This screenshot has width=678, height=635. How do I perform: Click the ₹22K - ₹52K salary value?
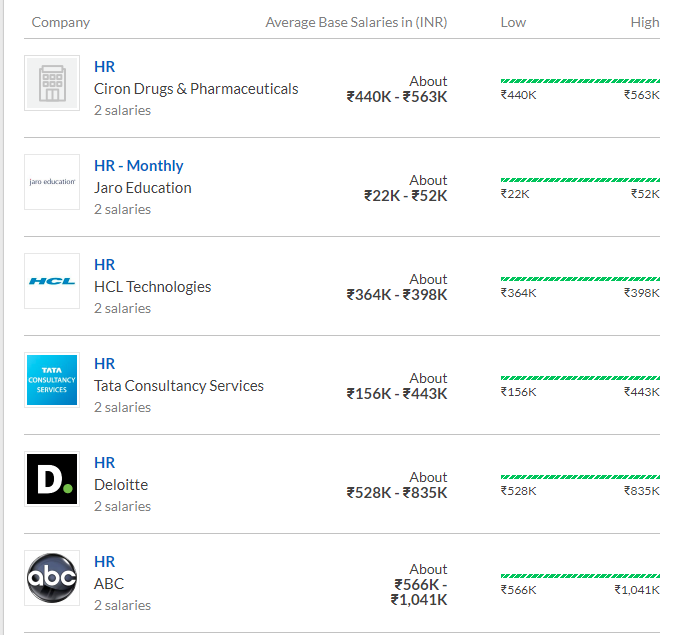(x=406, y=196)
